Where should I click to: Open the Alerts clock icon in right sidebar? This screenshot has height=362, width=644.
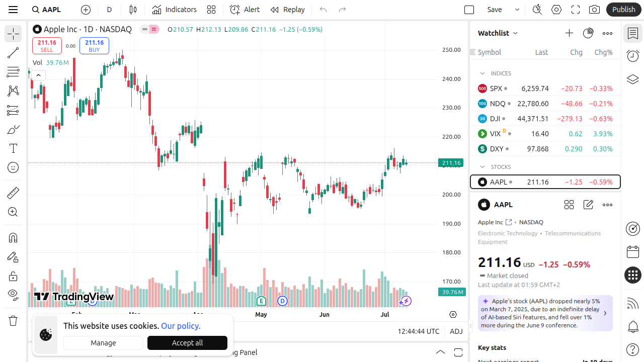tap(633, 56)
